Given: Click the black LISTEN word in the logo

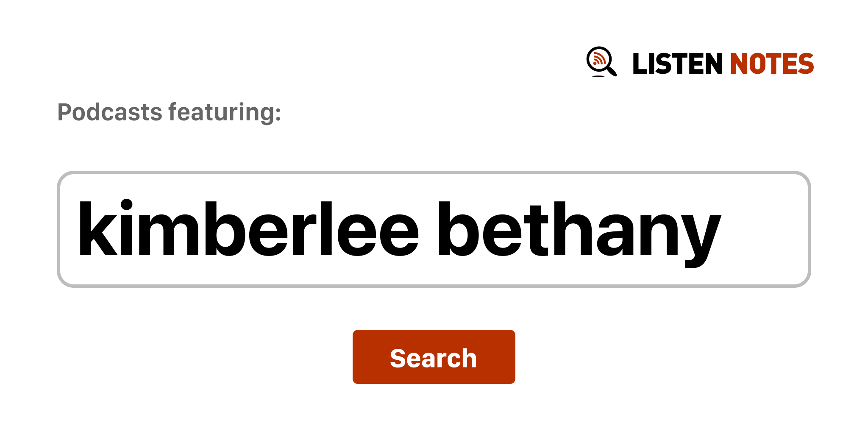Looking at the screenshot, I should [677, 64].
